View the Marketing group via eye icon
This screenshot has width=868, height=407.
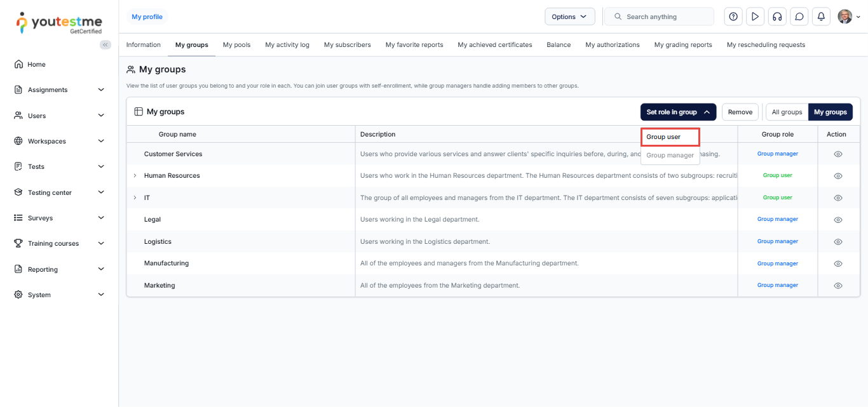(x=837, y=286)
